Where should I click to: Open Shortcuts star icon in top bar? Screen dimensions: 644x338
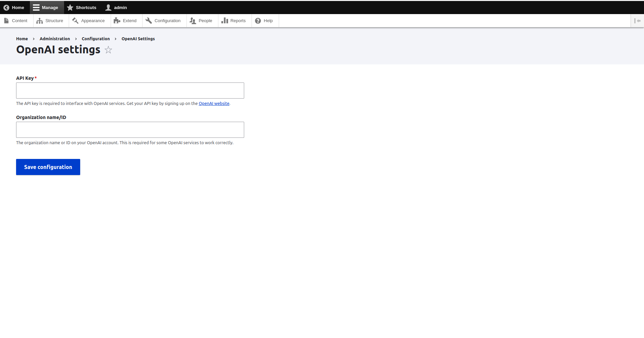(x=70, y=8)
